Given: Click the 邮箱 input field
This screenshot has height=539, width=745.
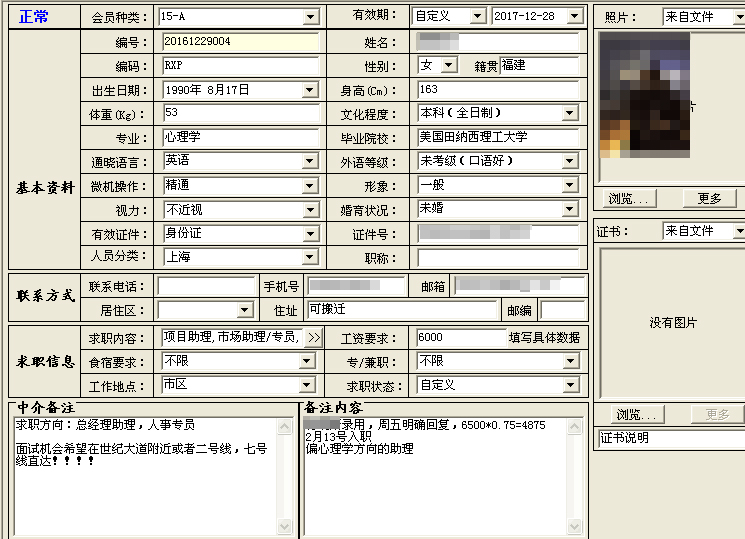Looking at the screenshot, I should [519, 286].
